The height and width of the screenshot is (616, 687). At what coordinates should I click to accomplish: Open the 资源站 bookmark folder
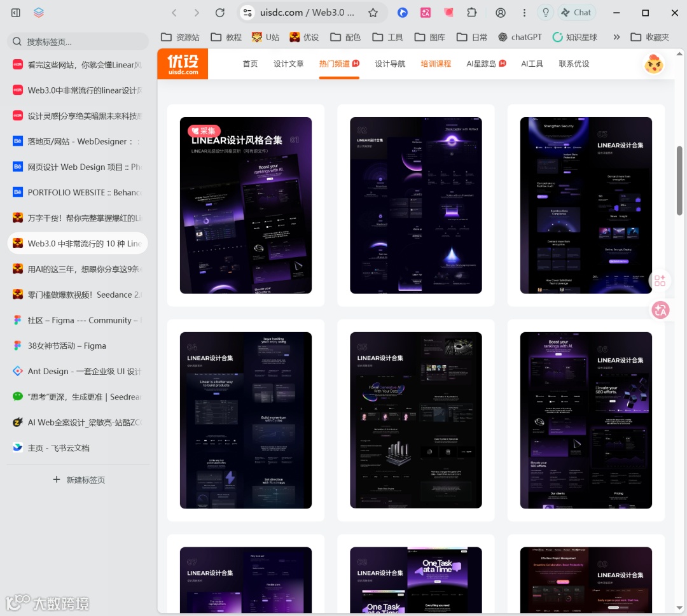coord(180,38)
